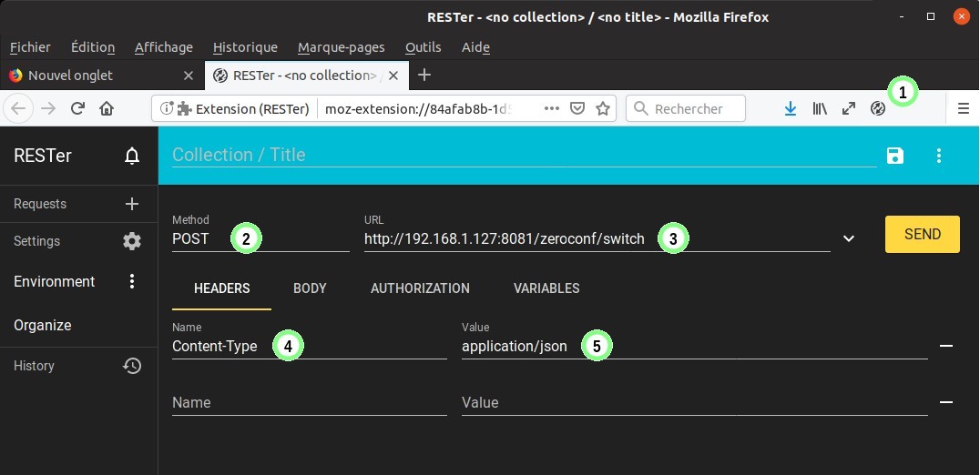Open Firefox page actions three-dot menu
The image size is (980, 475).
551,108
